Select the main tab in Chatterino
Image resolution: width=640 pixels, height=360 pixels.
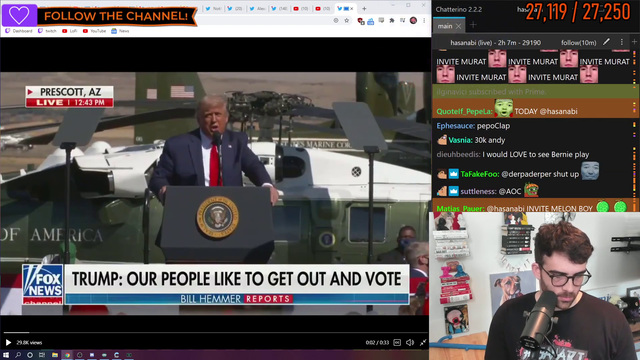click(444, 26)
